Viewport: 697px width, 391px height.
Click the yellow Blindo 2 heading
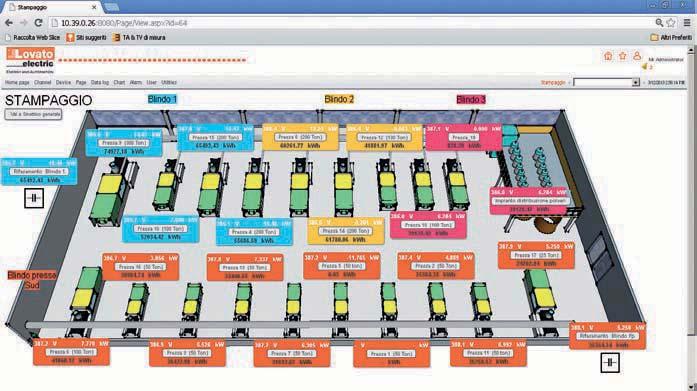[x=339, y=99]
